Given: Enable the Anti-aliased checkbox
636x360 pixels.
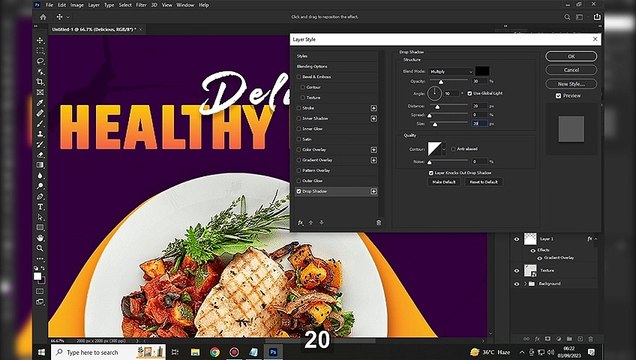Looking at the screenshot, I should (453, 149).
